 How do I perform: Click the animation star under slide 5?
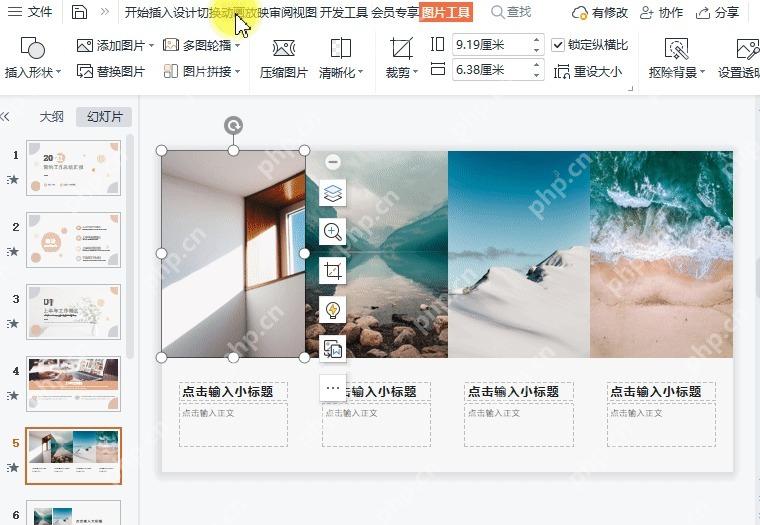click(14, 467)
